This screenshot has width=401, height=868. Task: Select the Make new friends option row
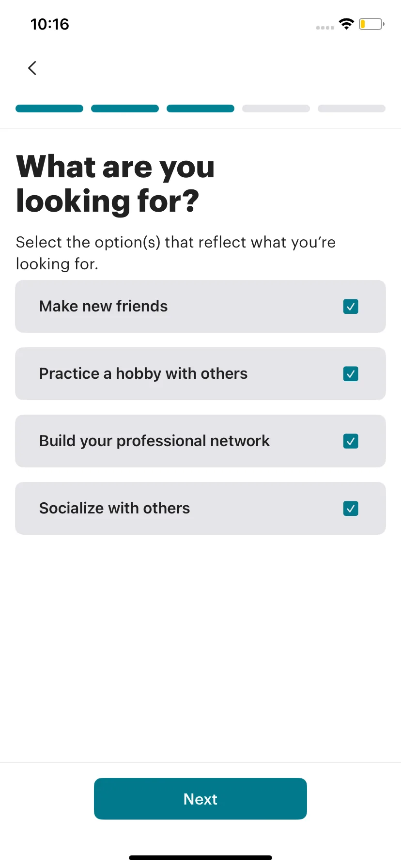coord(200,306)
